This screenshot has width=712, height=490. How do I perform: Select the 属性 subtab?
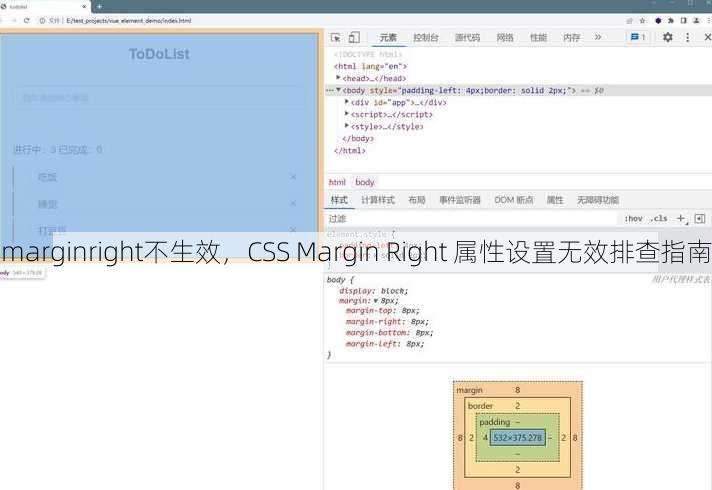[554, 200]
